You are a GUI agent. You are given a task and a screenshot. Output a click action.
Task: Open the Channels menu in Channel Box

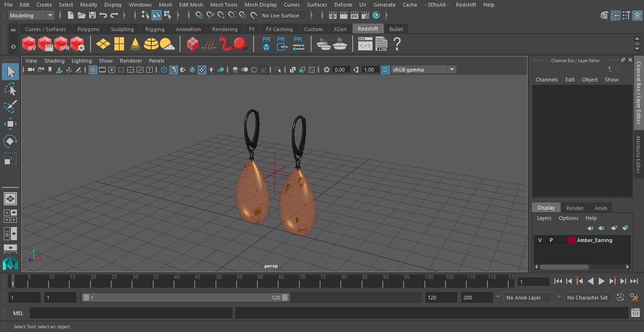[546, 80]
